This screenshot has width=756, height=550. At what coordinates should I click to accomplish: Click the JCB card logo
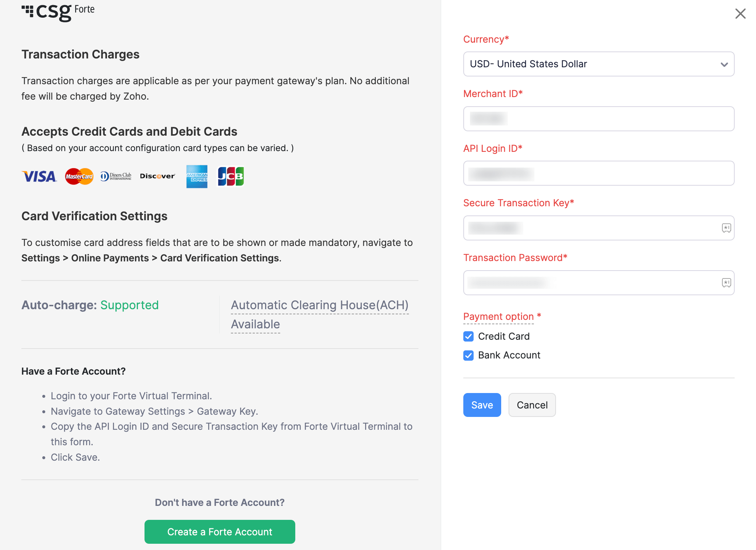coord(231,176)
